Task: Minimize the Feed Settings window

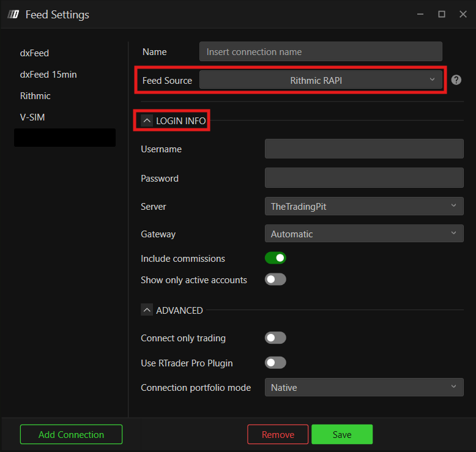Action: point(420,14)
